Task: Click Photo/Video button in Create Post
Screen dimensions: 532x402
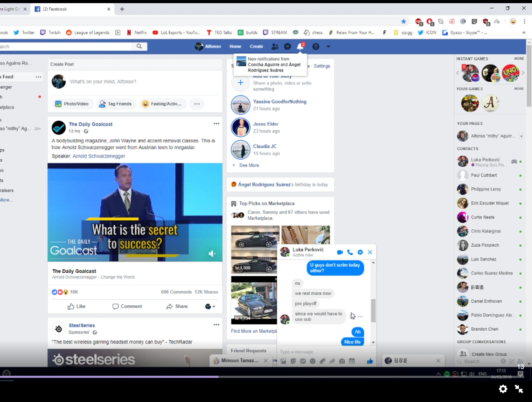Action: (x=72, y=104)
